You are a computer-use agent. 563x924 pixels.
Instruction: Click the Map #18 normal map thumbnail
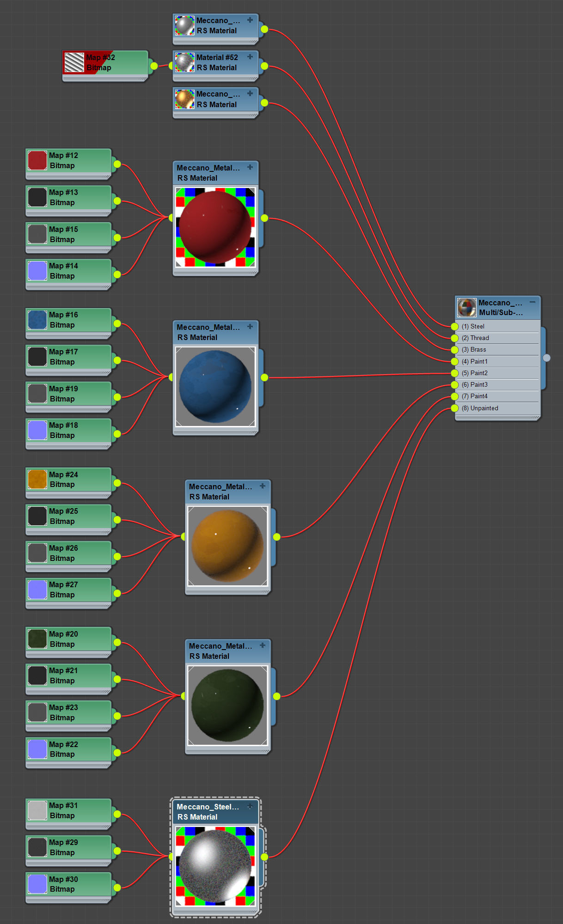[x=37, y=430]
